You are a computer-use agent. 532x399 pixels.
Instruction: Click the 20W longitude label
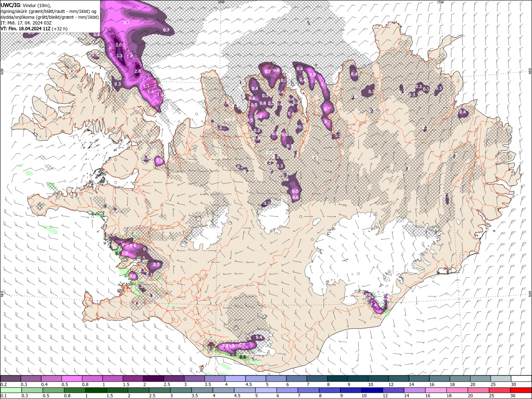click(x=221, y=2)
